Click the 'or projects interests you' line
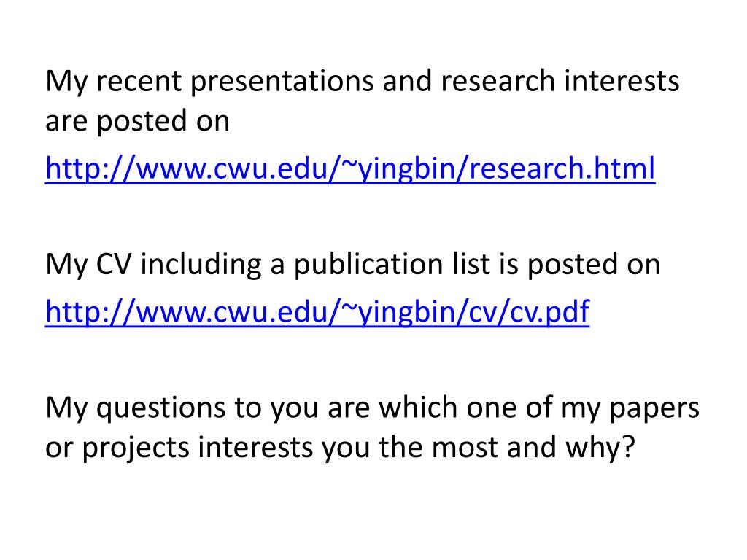Viewport: 747px width, 560px height. (340, 448)
